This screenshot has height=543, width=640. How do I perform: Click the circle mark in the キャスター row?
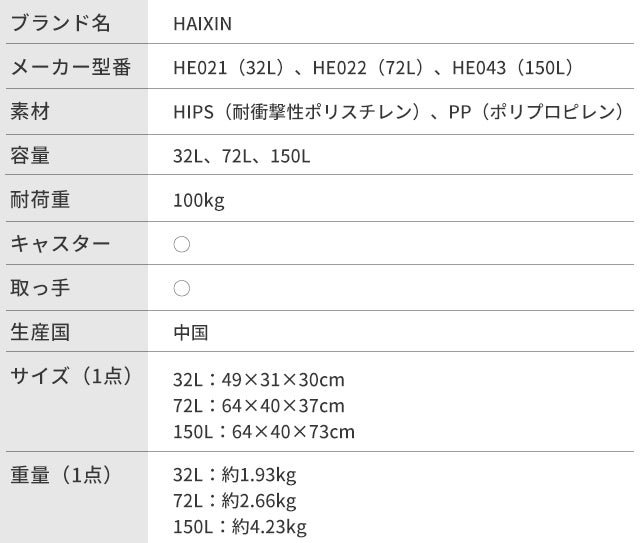click(x=181, y=244)
